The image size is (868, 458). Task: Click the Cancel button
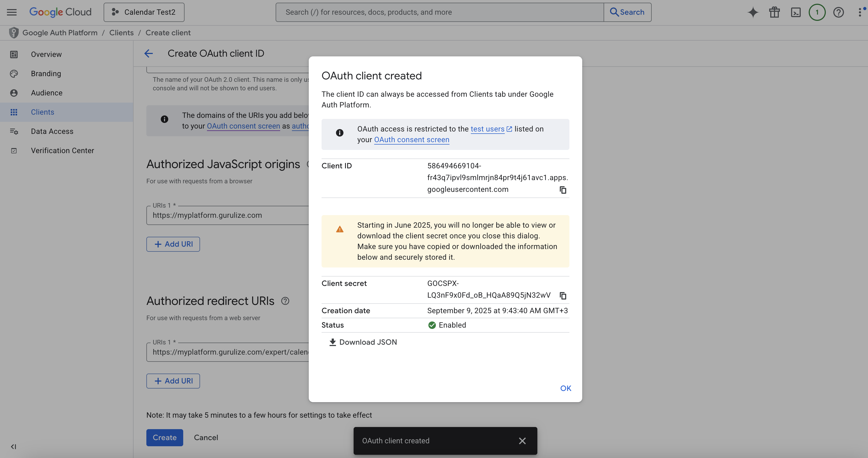pos(206,437)
